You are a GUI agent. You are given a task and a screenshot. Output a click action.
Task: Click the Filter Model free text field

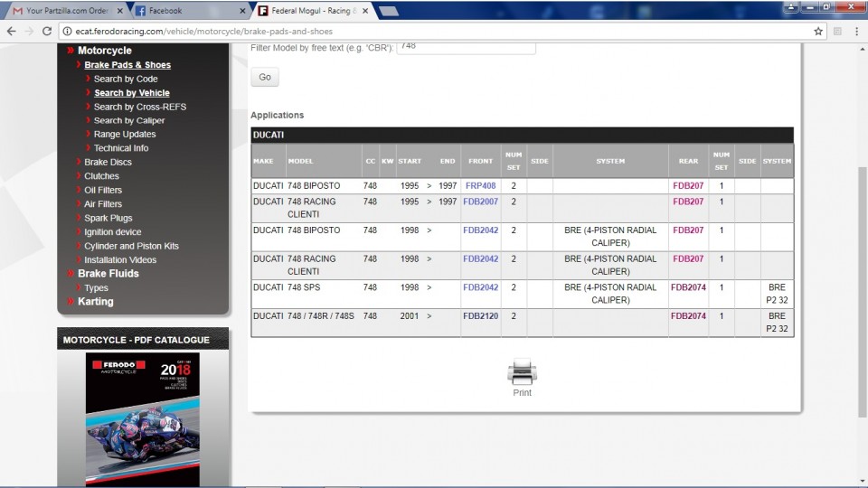pyautogui.click(x=467, y=47)
